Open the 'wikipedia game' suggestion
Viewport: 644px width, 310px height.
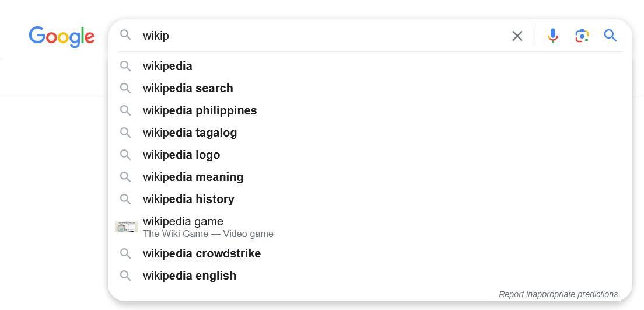click(183, 222)
